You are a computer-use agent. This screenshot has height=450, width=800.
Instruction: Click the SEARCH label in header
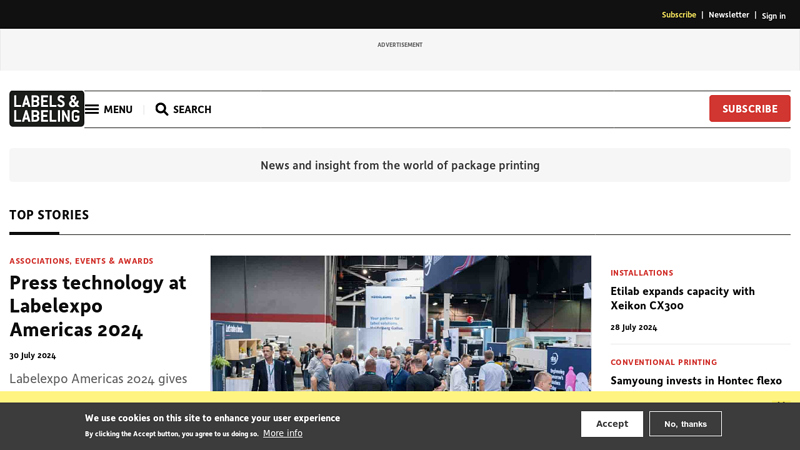click(x=192, y=109)
